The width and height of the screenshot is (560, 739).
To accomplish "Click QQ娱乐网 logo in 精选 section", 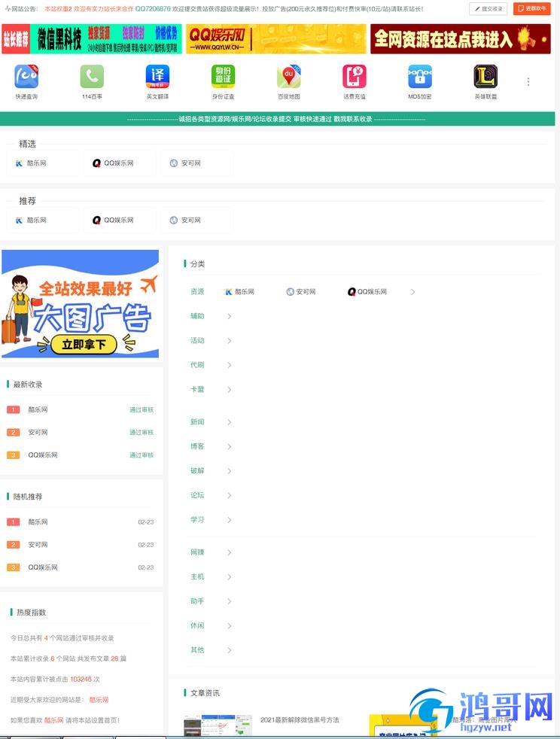I will tap(96, 163).
